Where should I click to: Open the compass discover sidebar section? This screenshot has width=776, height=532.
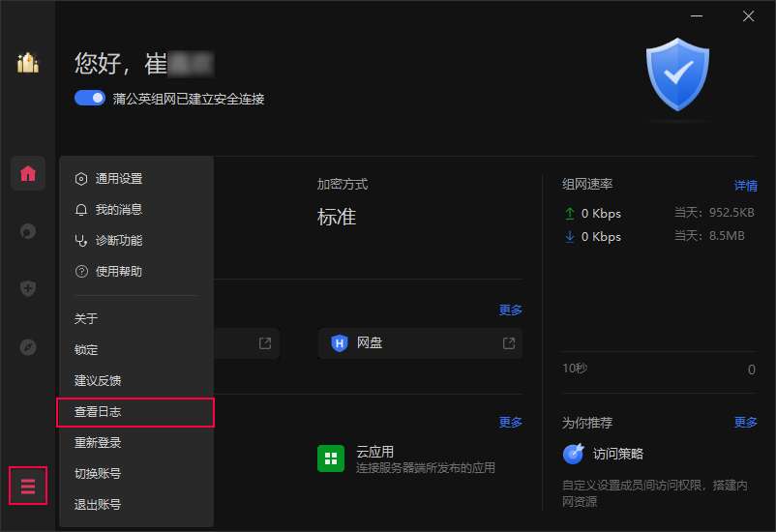(x=28, y=347)
